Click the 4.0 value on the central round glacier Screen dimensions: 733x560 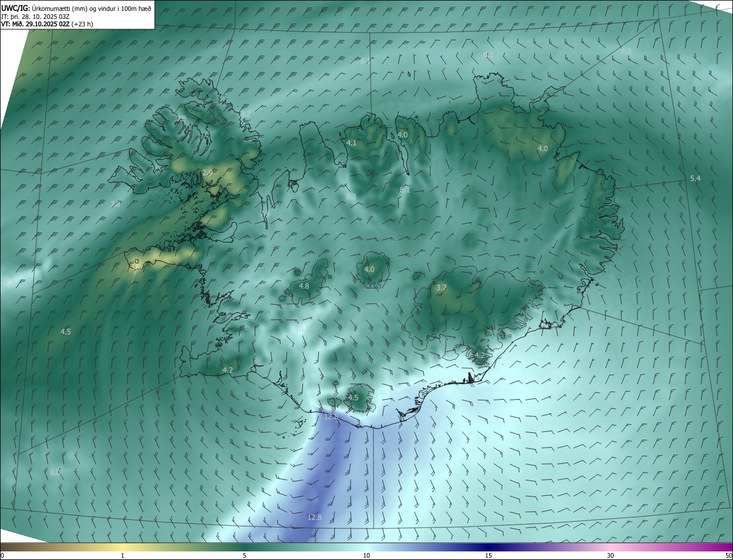[x=369, y=269]
